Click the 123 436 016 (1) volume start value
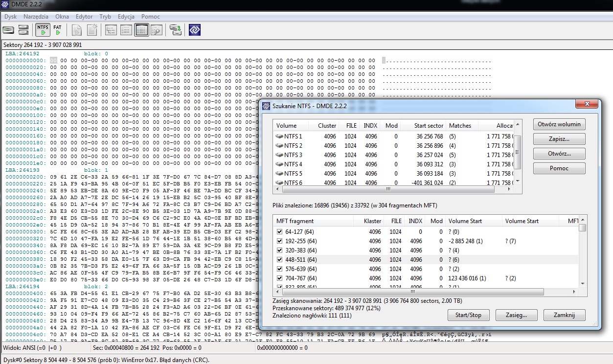Viewport: 613px width, 364px height. [x=467, y=278]
